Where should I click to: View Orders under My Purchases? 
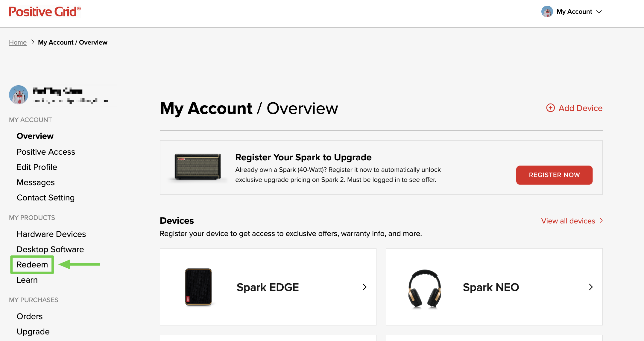[x=30, y=316]
